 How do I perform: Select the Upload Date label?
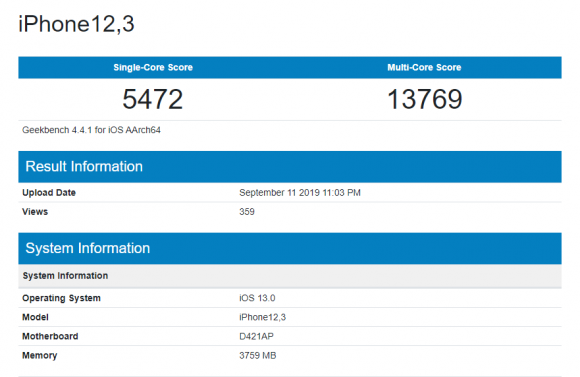click(49, 193)
